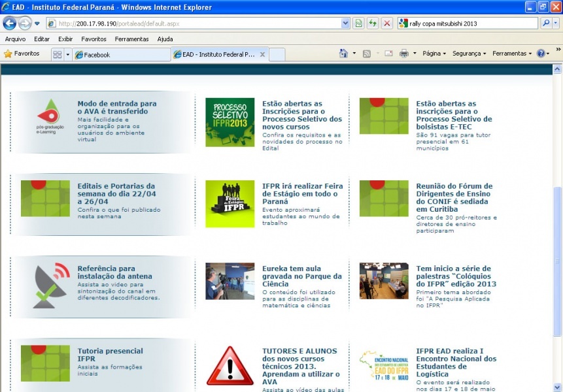Open the search provider dropdown arrow
The width and height of the screenshot is (563, 392).
[x=556, y=24]
